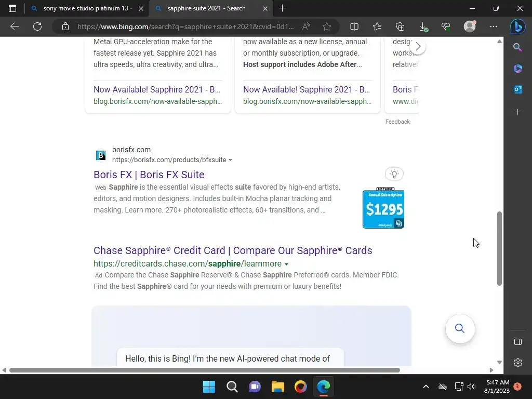
Task: Click the scroll left arrow
Action: (x=4, y=370)
